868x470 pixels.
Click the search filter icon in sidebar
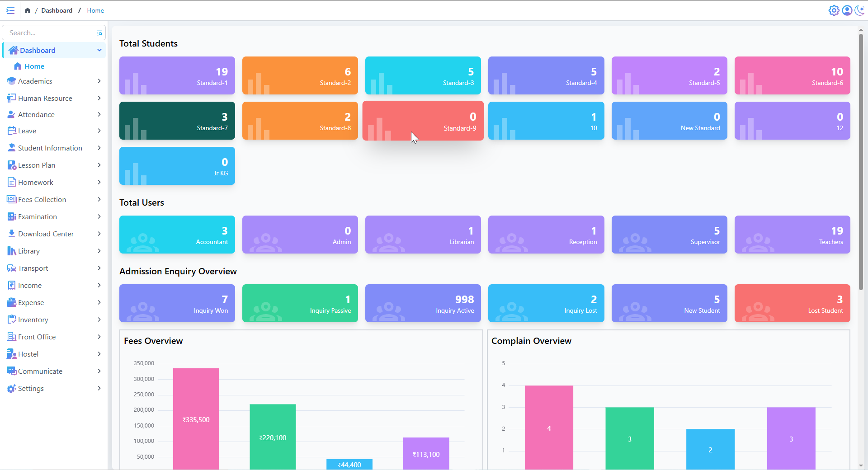point(99,33)
